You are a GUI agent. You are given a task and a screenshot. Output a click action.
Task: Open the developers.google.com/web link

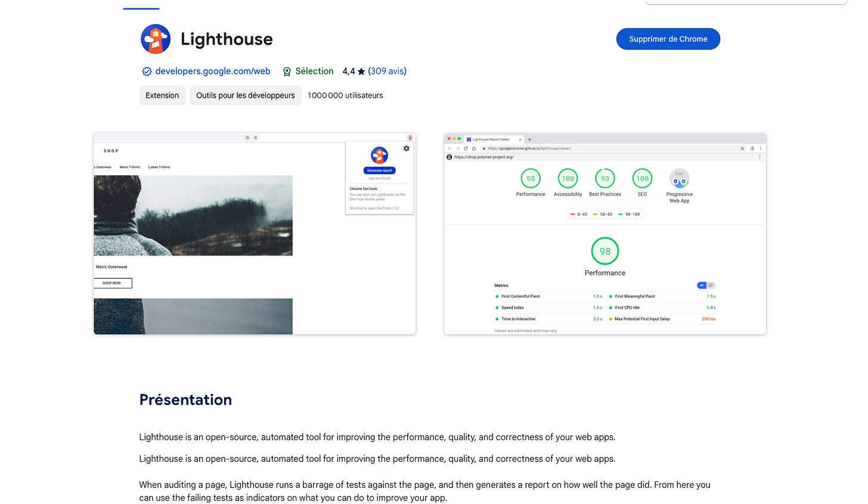coord(213,71)
